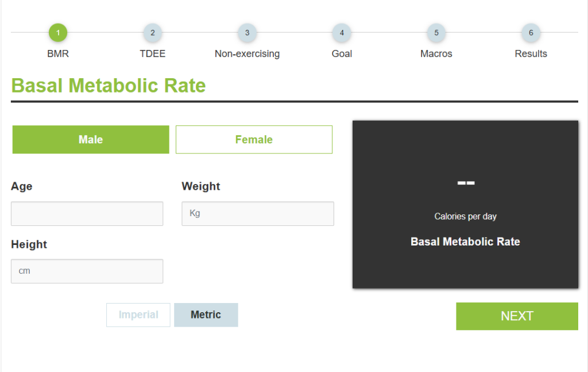Click inside the Age field

coord(87,213)
